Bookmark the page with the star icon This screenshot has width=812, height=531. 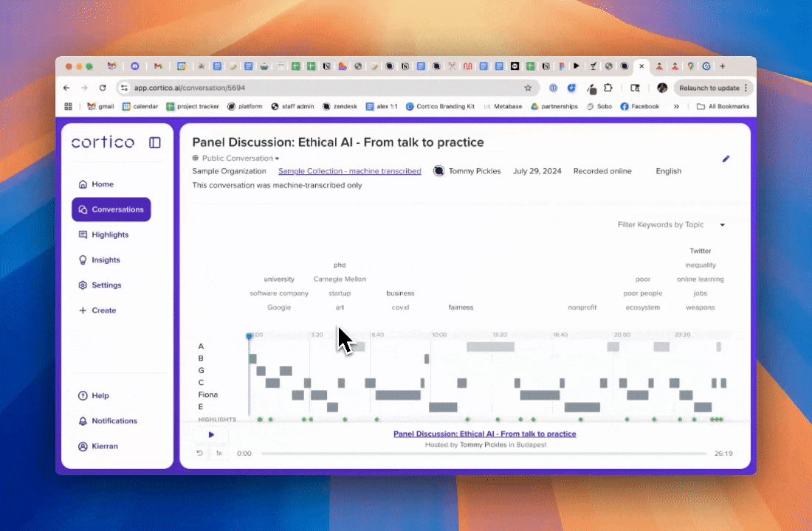(x=528, y=88)
